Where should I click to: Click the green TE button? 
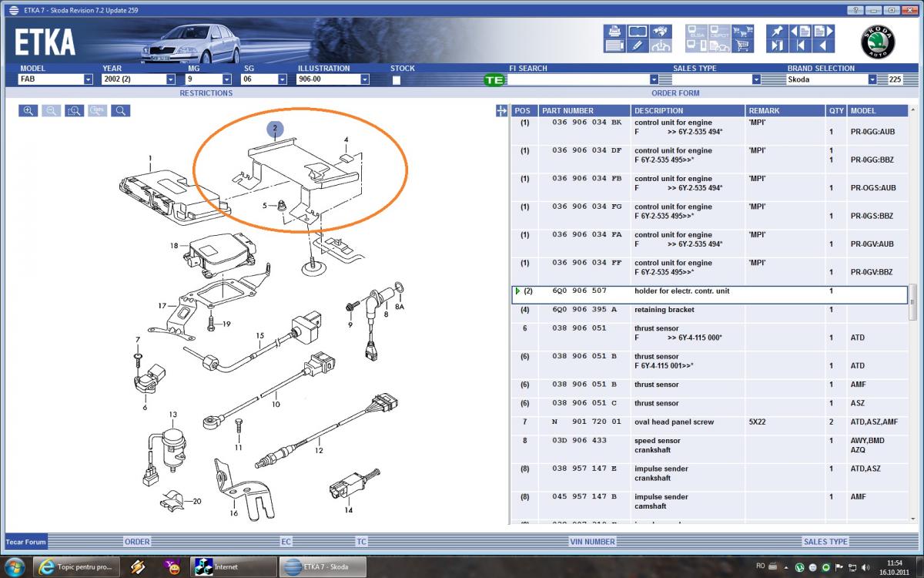pyautogui.click(x=494, y=79)
